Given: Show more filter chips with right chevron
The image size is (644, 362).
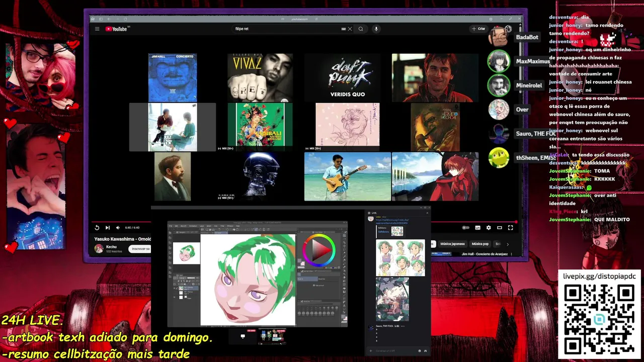Looking at the screenshot, I should (507, 244).
